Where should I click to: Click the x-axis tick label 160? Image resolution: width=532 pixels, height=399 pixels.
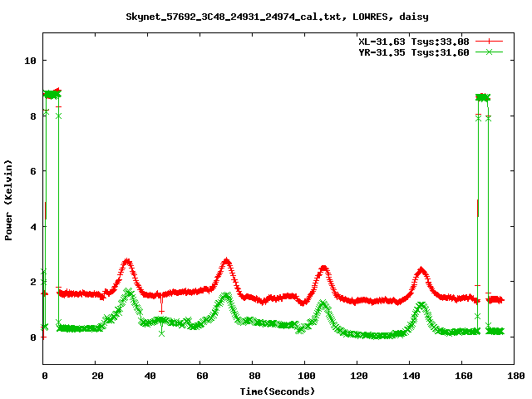tap(464, 376)
